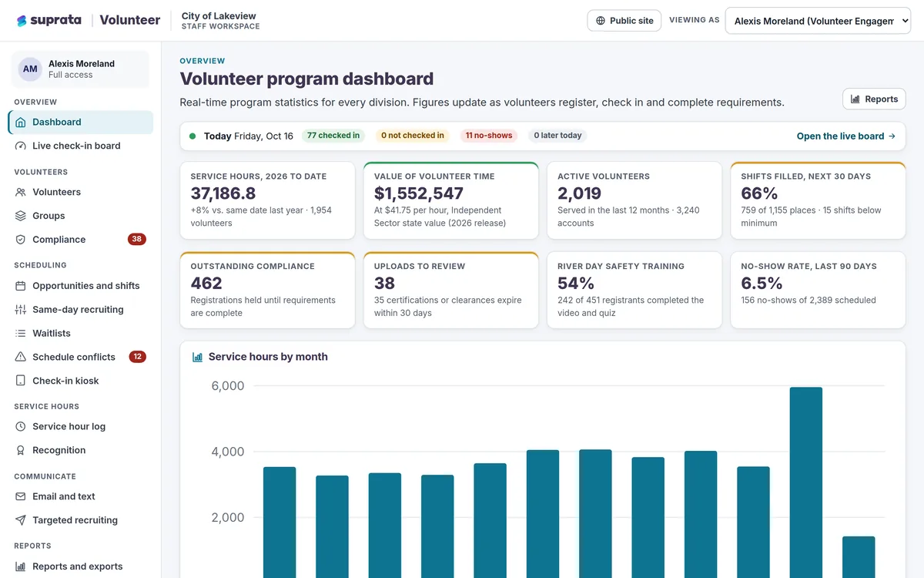The image size is (924, 578).
Task: Click the Groups layers icon
Action: 21,216
